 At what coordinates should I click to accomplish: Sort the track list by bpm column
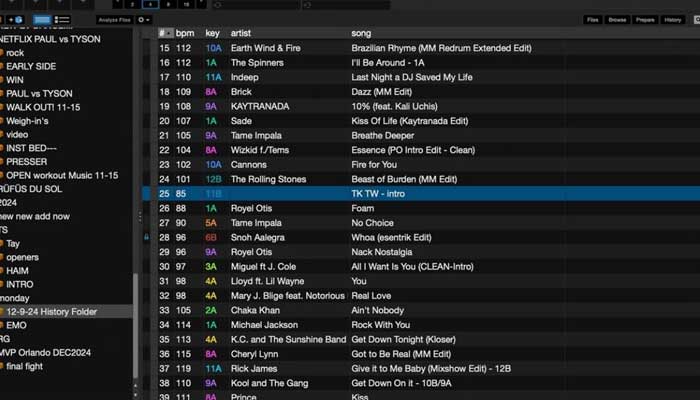(x=184, y=33)
